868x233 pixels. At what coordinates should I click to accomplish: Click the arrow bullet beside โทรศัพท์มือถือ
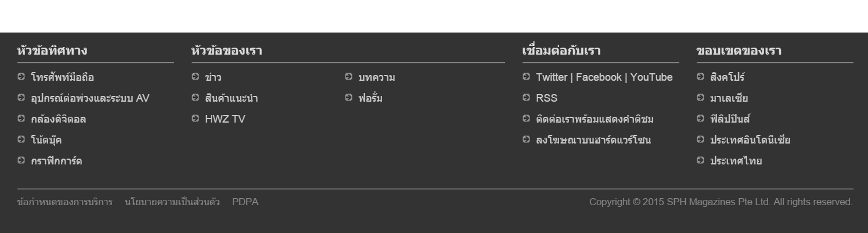click(21, 77)
